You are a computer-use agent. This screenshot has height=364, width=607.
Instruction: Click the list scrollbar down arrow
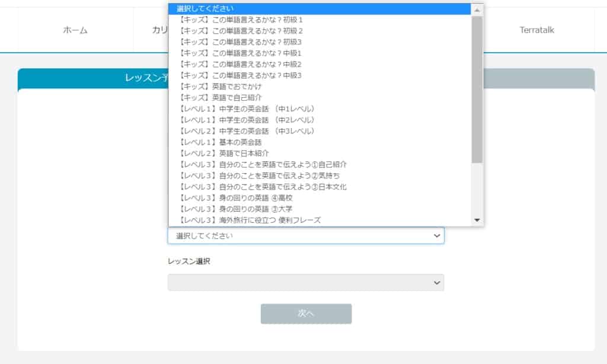pyautogui.click(x=478, y=221)
